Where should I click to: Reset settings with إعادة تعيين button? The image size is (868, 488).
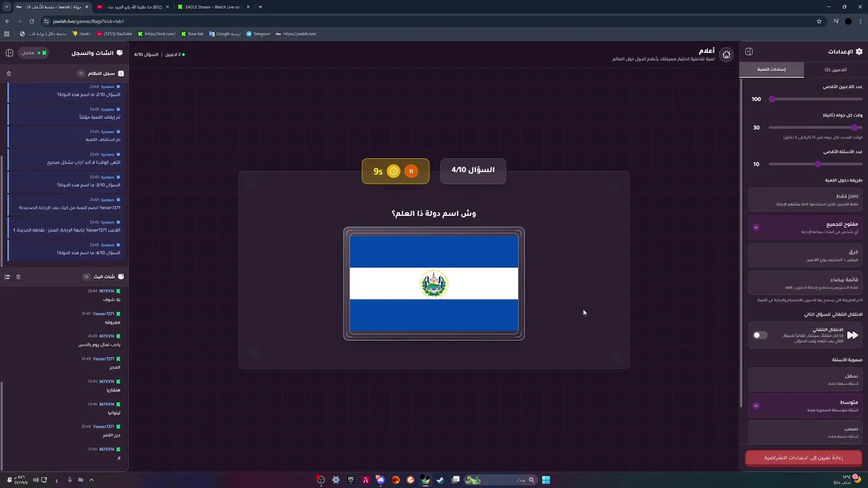coord(804,457)
